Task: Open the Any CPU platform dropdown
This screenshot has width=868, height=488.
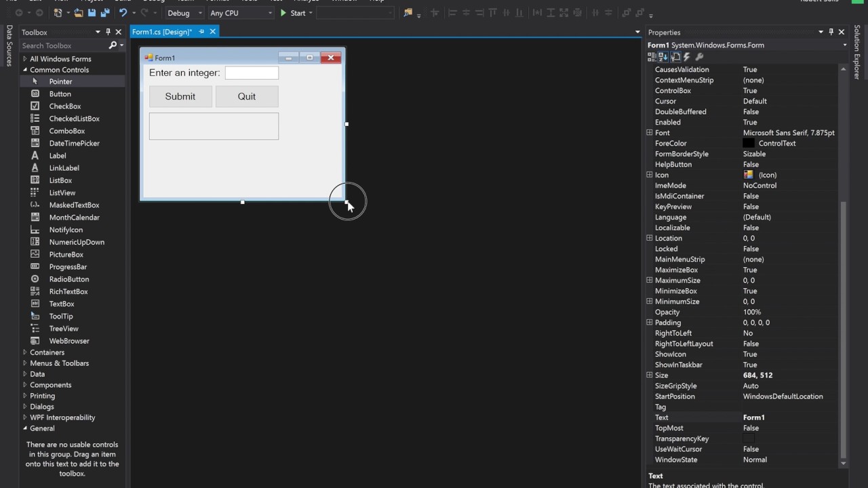Action: tap(241, 13)
